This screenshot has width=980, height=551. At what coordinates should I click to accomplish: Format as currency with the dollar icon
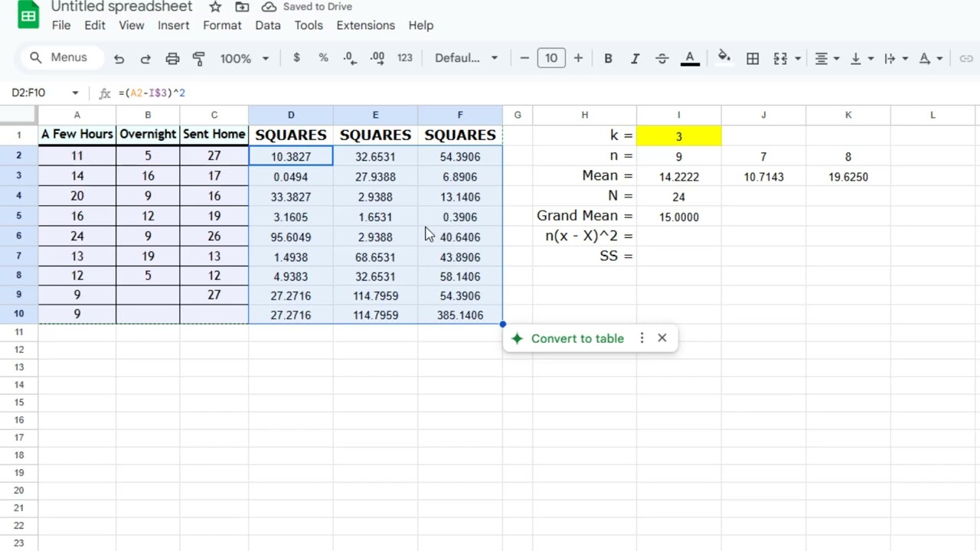(296, 57)
